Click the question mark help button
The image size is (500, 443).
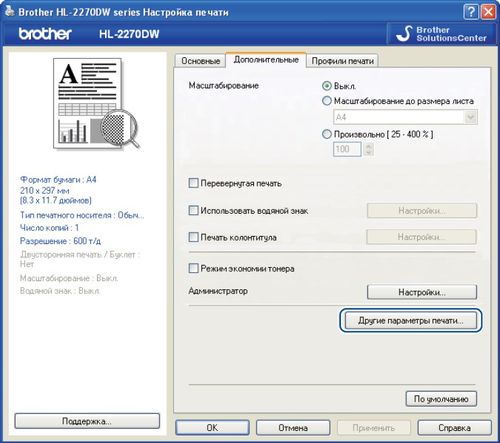[471, 12]
